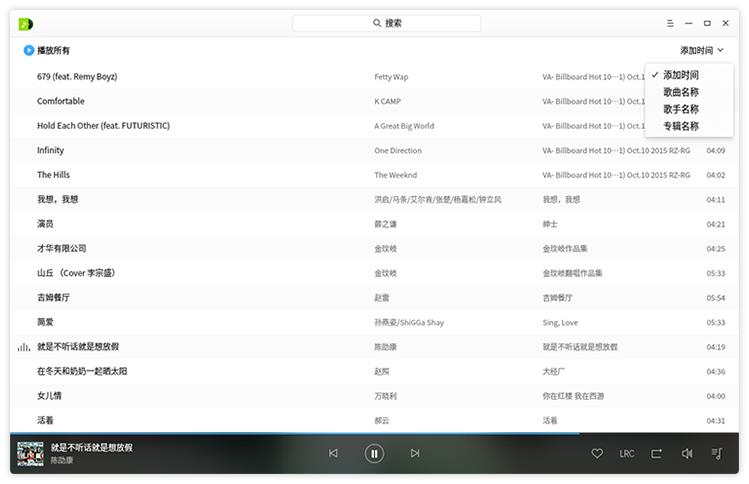749x484 pixels.
Task: Favorite the song with heart icon
Action: [597, 453]
